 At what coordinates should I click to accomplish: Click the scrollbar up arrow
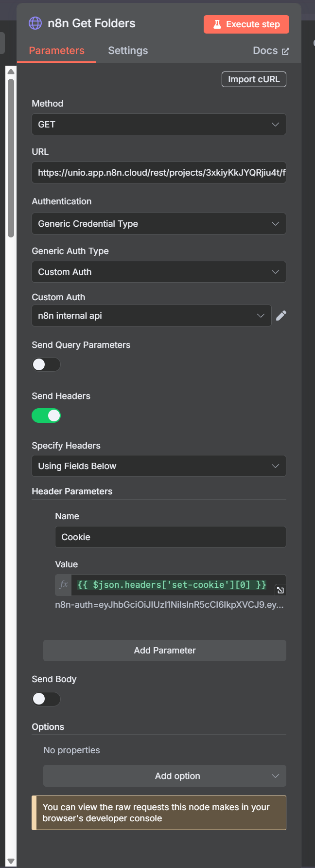11,71
